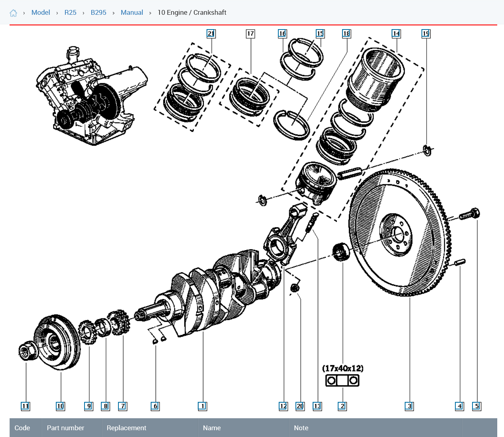The width and height of the screenshot is (504, 437).
Task: Click the Code column header
Action: (x=26, y=428)
